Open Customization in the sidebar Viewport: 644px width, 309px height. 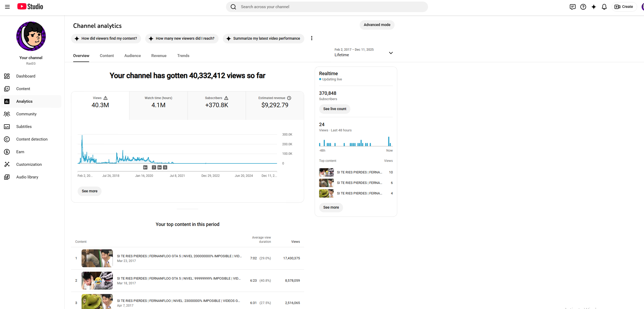(x=29, y=164)
